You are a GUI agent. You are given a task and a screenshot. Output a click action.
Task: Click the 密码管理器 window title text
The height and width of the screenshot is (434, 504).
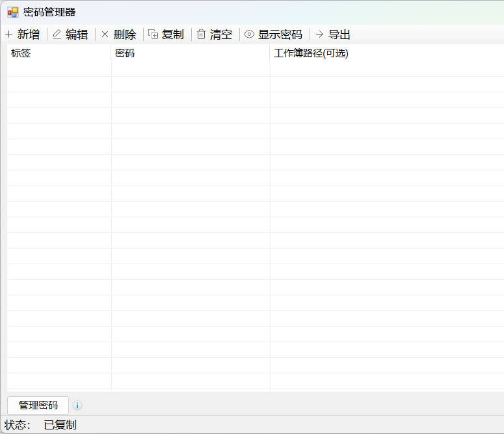[x=49, y=12]
